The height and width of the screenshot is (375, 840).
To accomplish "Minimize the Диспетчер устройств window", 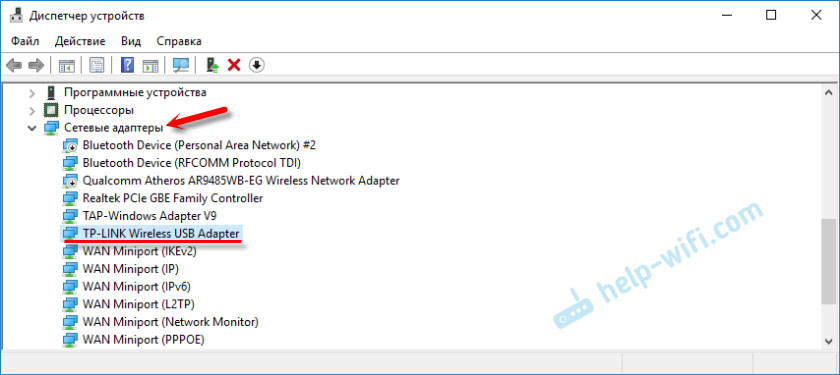I will [725, 16].
